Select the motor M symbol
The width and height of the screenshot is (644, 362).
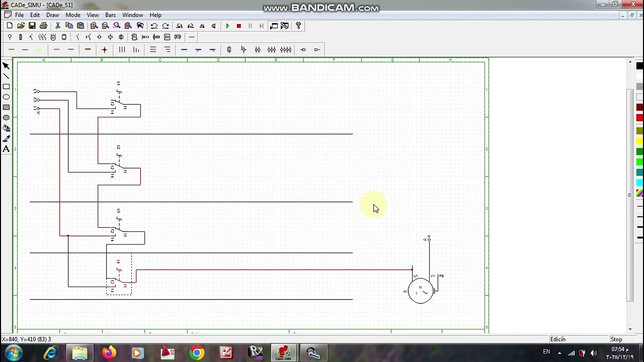pos(421,292)
